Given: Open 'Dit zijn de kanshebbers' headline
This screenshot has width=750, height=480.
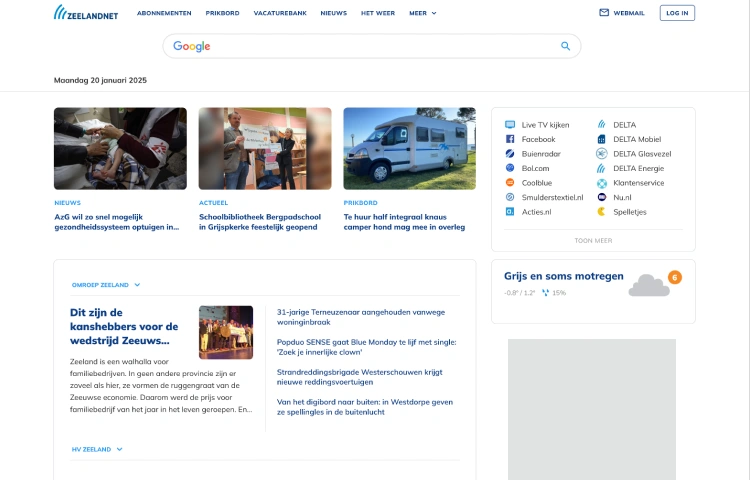Looking at the screenshot, I should pos(124,327).
